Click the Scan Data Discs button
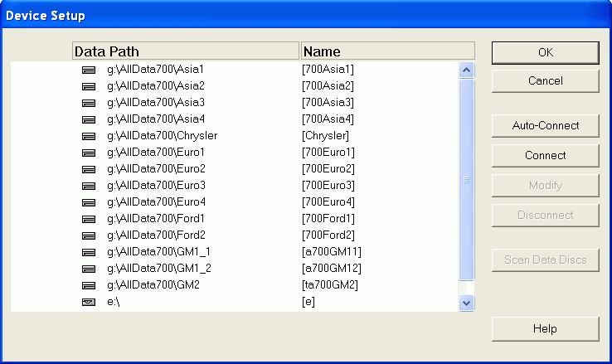The image size is (612, 364). point(546,260)
